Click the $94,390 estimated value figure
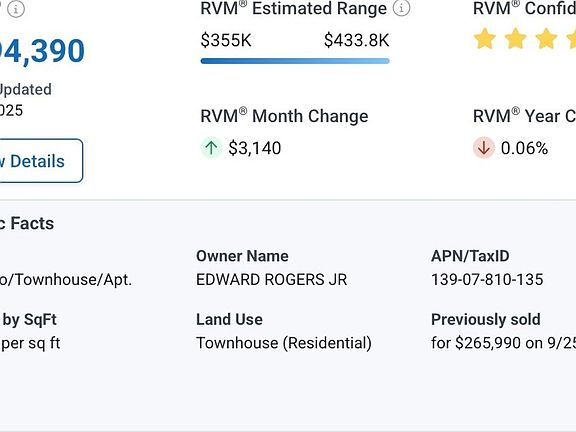The image size is (576, 432). point(42,51)
